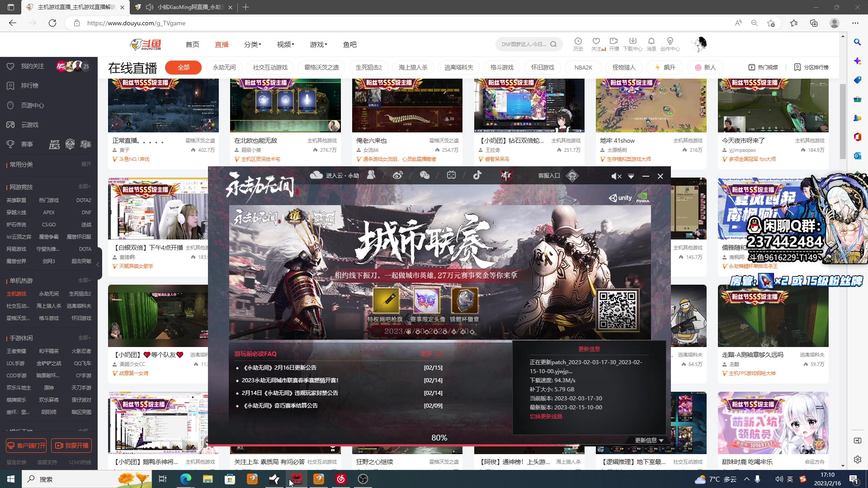
Task: Open 鱼吧 in Douyu navigation
Action: click(350, 44)
